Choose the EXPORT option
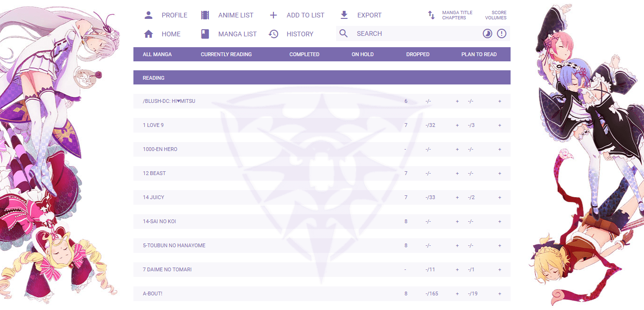Image resolution: width=644 pixels, height=310 pixels. point(370,15)
